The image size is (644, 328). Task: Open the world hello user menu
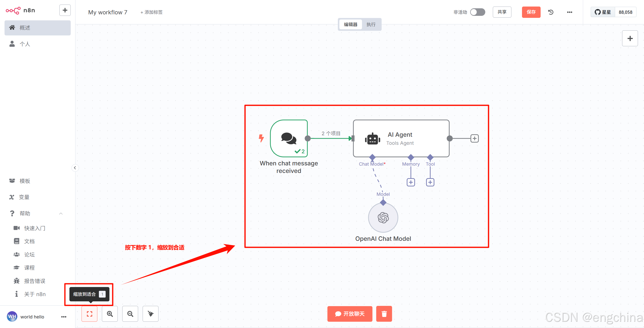click(64, 317)
